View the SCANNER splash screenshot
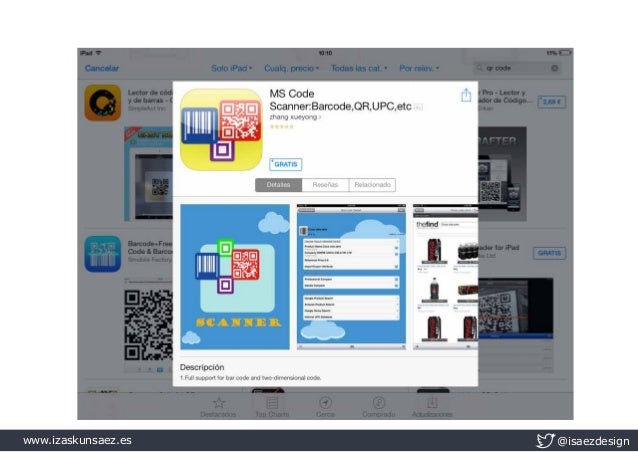 (x=235, y=277)
